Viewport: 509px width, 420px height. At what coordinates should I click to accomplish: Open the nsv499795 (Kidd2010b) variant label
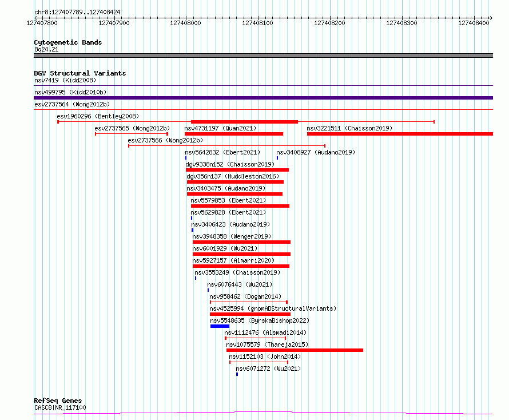click(70, 92)
